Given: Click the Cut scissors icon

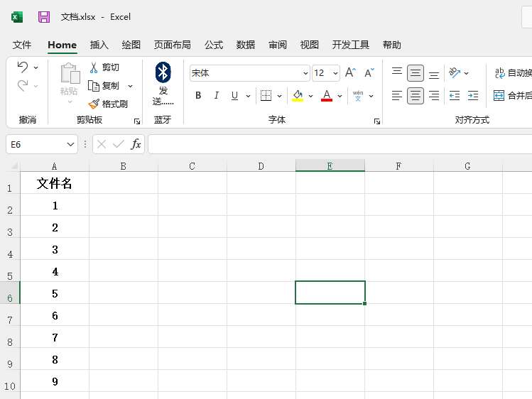Looking at the screenshot, I should (94, 67).
